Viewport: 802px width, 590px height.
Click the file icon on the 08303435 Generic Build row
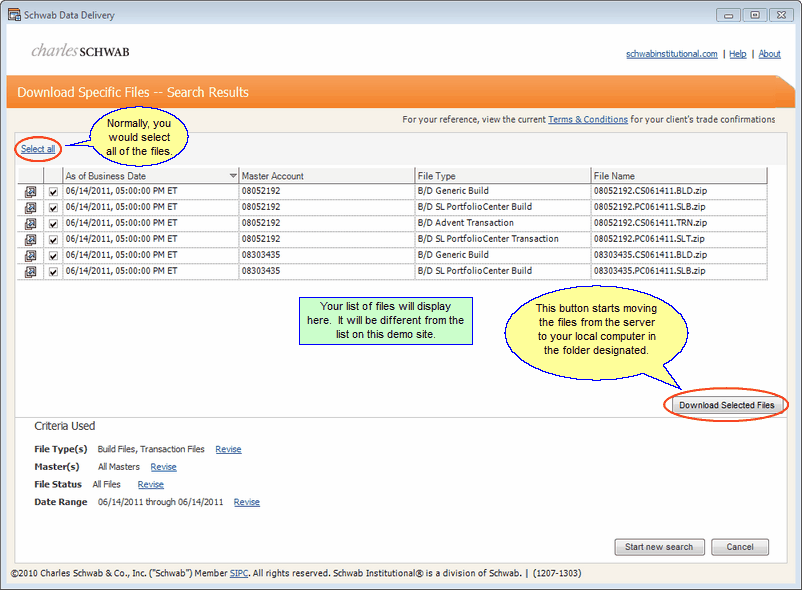[x=30, y=255]
